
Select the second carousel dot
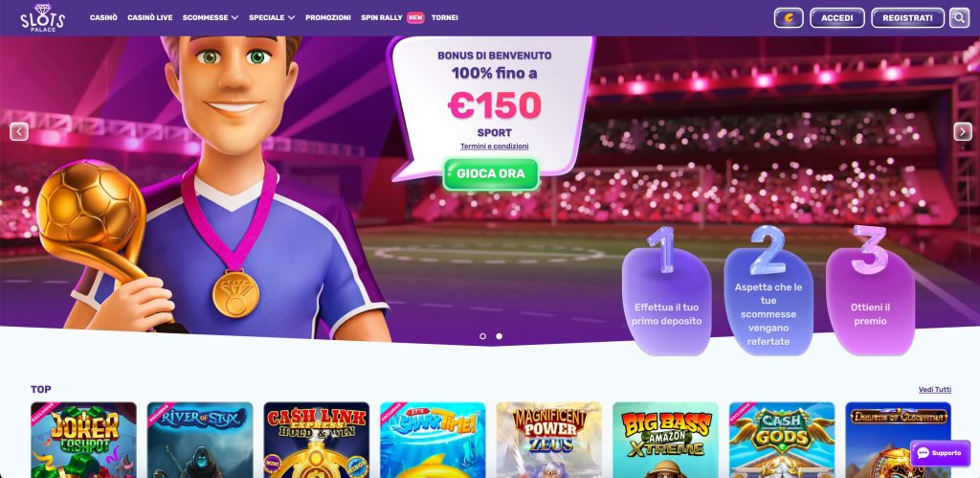point(499,336)
